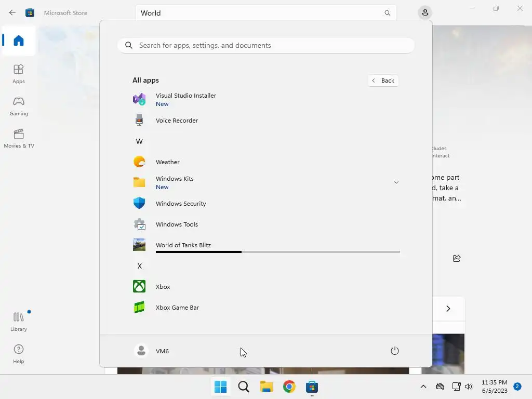This screenshot has height=399, width=532.
Task: Click the Back button in All apps
Action: coord(383,81)
